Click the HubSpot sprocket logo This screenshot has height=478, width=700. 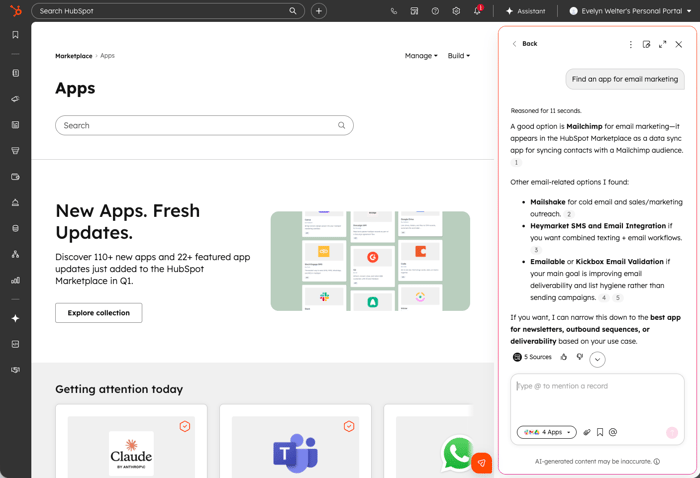(16, 10)
